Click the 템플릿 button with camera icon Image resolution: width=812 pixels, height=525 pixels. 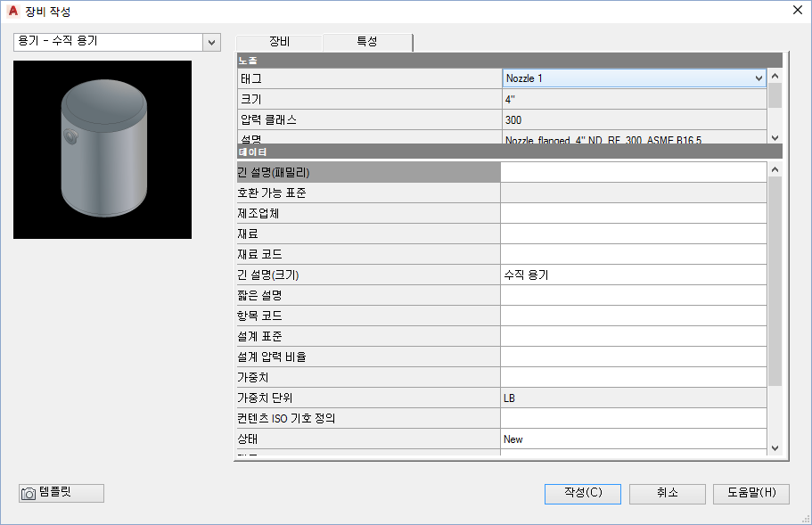[62, 493]
